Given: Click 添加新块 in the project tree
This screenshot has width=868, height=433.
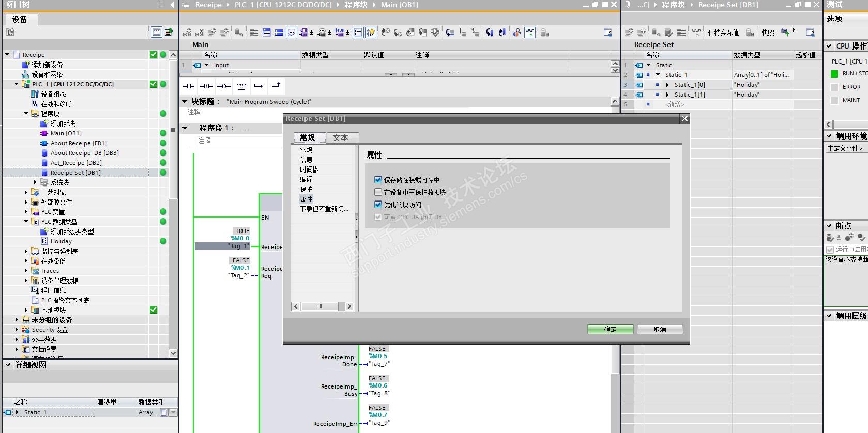Looking at the screenshot, I should pyautogui.click(x=63, y=123).
